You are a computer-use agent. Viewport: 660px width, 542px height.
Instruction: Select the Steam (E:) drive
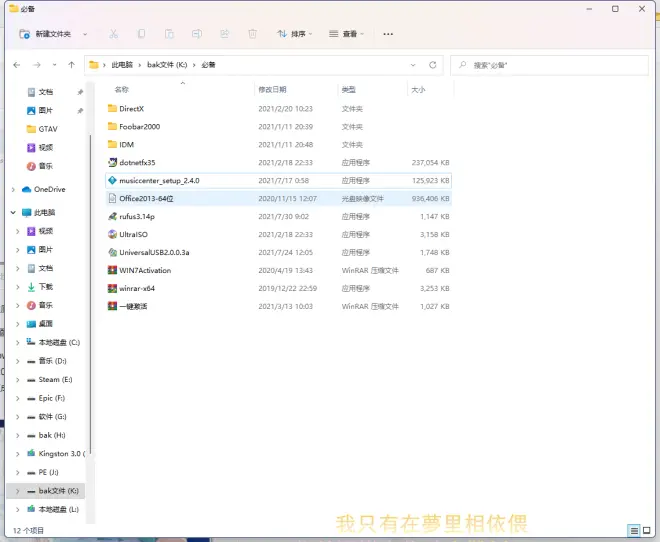(50, 380)
